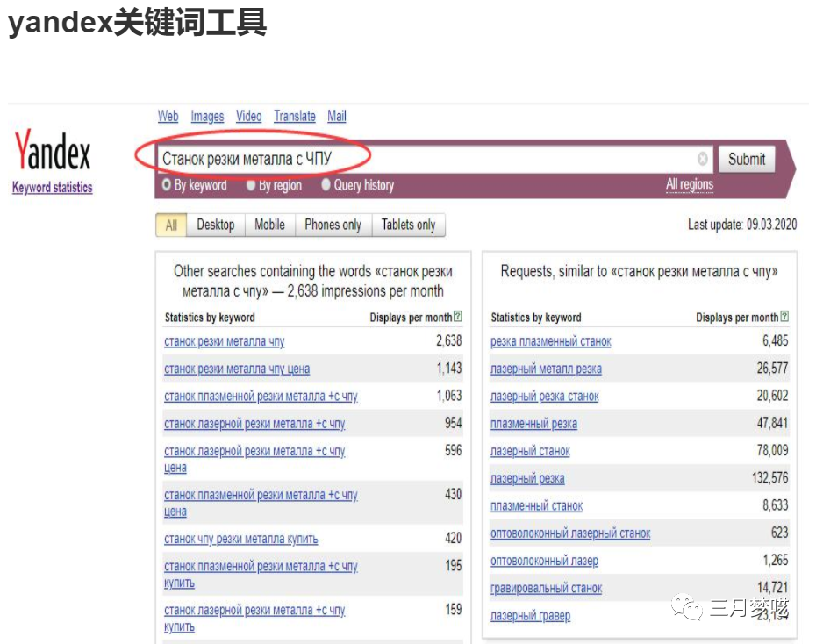Open the Keyword statistics link
The image size is (816, 644).
(x=52, y=188)
